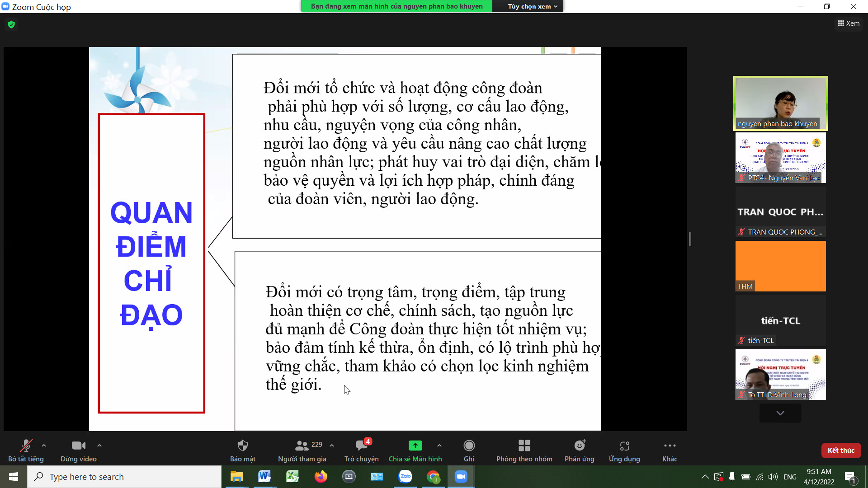Select TRAN QUOC PHONG participant tile
868x488 pixels.
780,212
